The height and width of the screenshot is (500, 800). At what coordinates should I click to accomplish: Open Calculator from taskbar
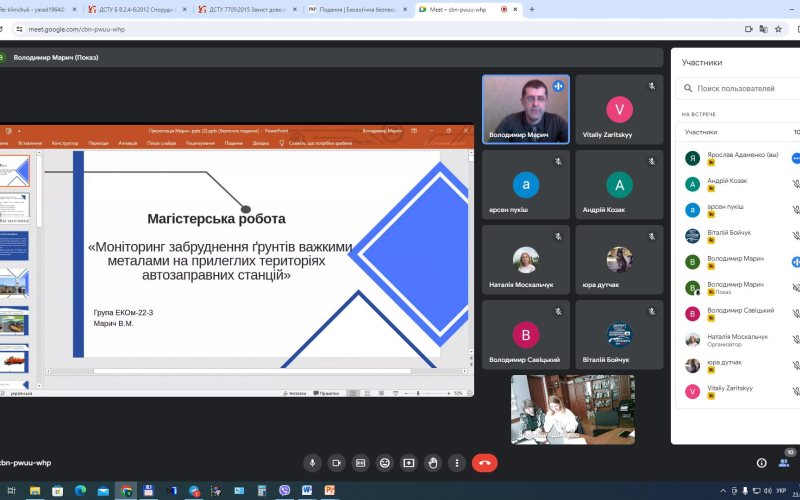click(262, 491)
